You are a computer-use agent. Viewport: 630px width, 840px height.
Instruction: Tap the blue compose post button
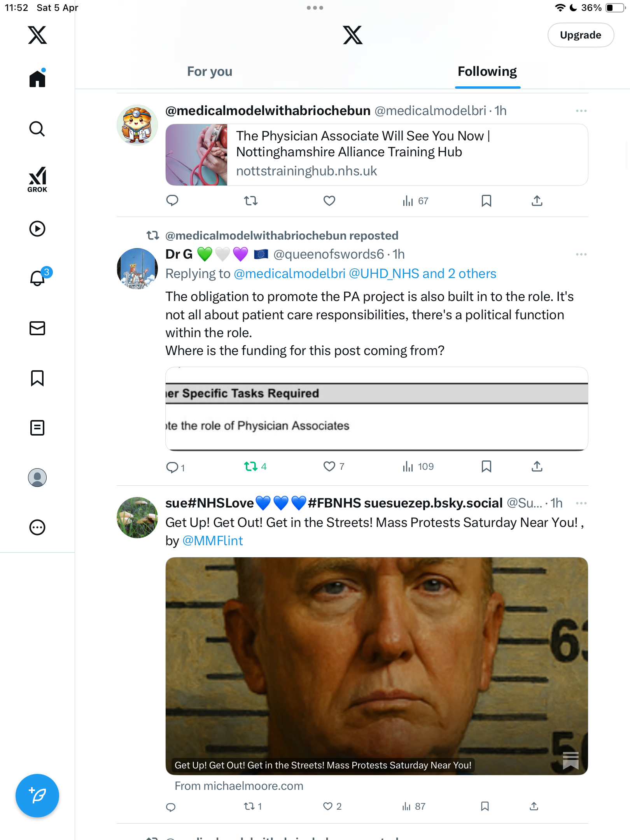click(x=37, y=796)
